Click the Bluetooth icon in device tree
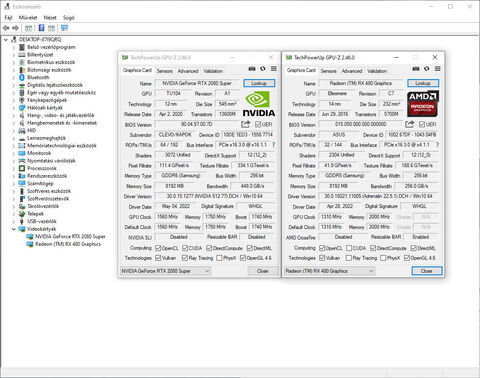The image size is (480, 378). [22, 77]
